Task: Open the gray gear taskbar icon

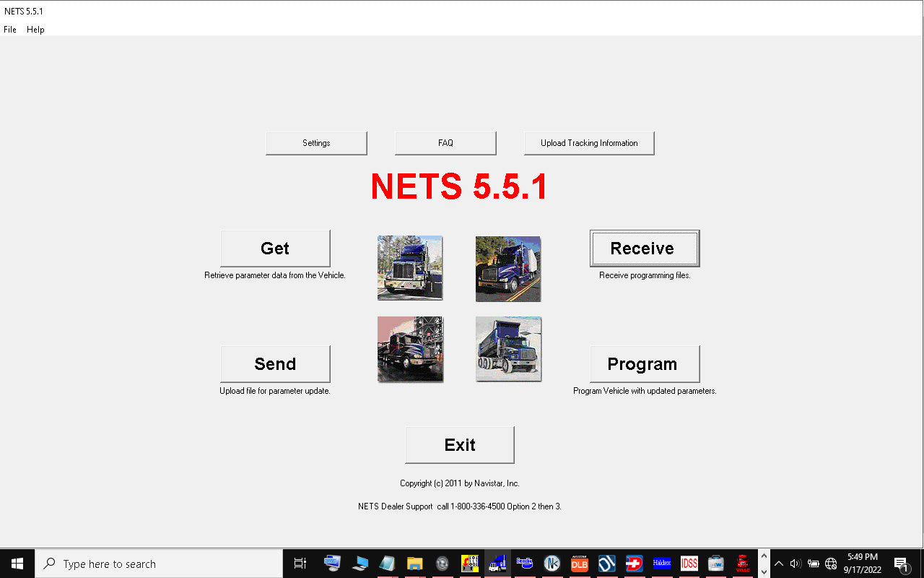Action: (x=443, y=564)
